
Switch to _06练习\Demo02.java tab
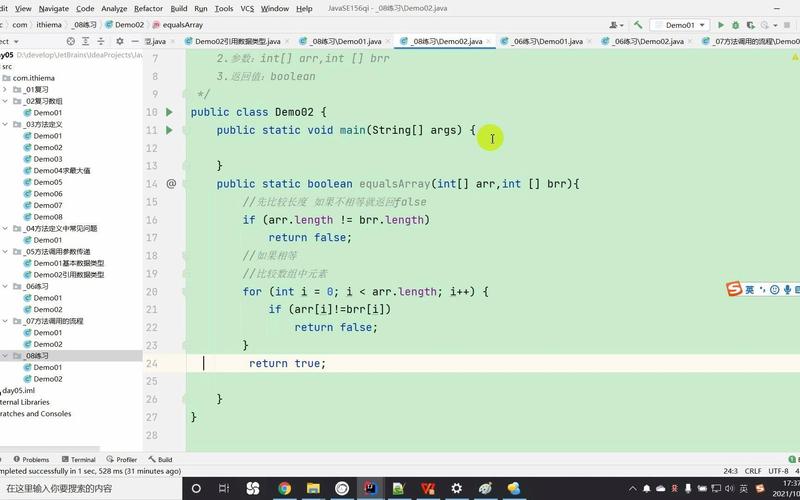[x=648, y=41]
